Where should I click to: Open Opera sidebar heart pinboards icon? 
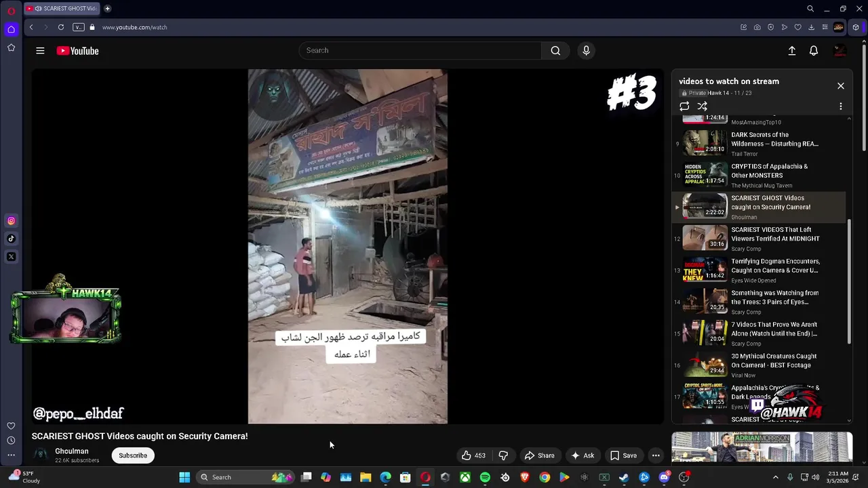(x=11, y=426)
